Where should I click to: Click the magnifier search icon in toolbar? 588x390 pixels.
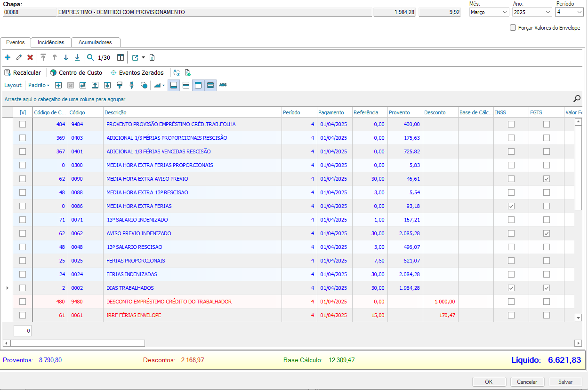[90, 57]
